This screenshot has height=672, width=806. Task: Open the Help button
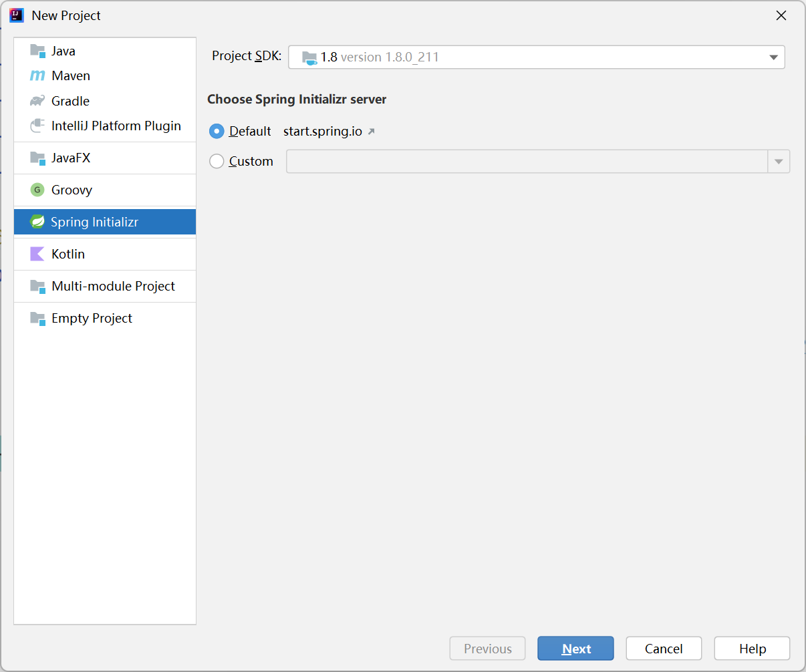[752, 649]
